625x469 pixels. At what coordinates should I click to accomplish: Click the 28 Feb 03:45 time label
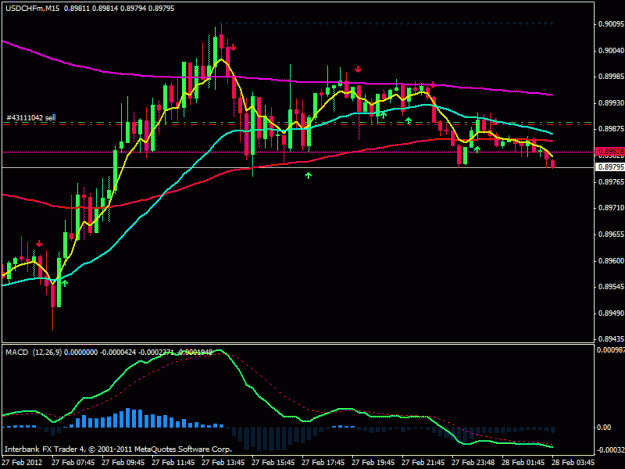(573, 463)
